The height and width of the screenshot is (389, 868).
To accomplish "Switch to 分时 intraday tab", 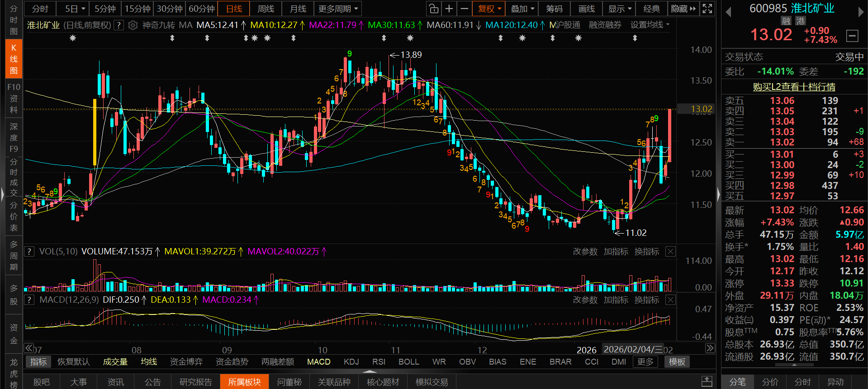I will (40, 9).
